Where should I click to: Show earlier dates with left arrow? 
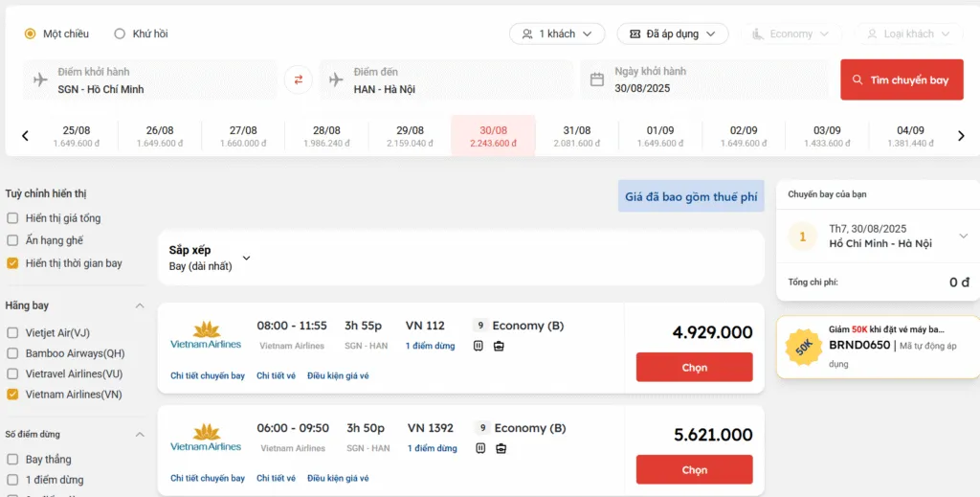[25, 136]
